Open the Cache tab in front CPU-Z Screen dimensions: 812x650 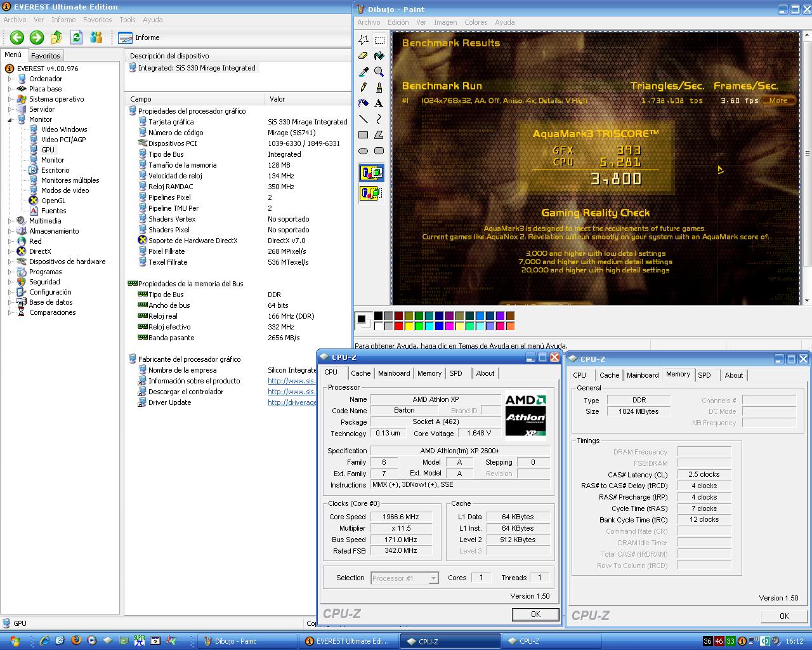point(360,373)
